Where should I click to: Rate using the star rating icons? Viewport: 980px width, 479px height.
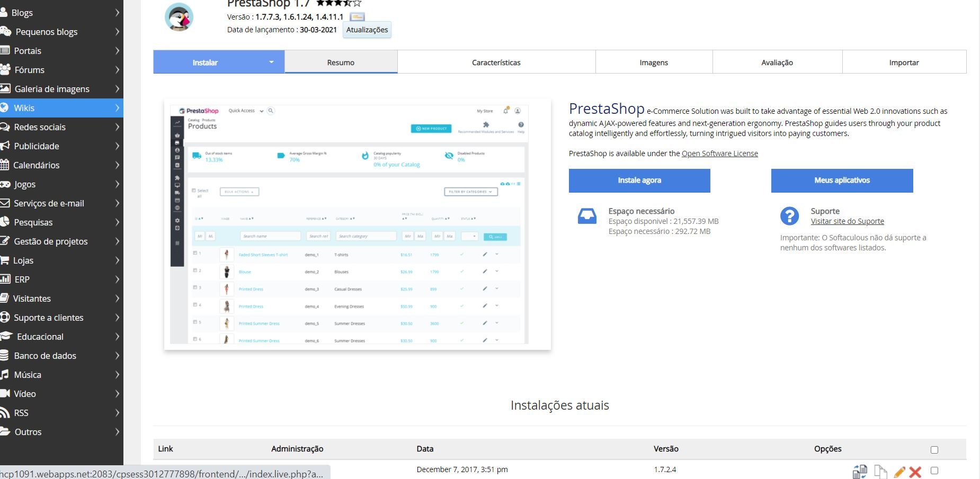[x=339, y=3]
